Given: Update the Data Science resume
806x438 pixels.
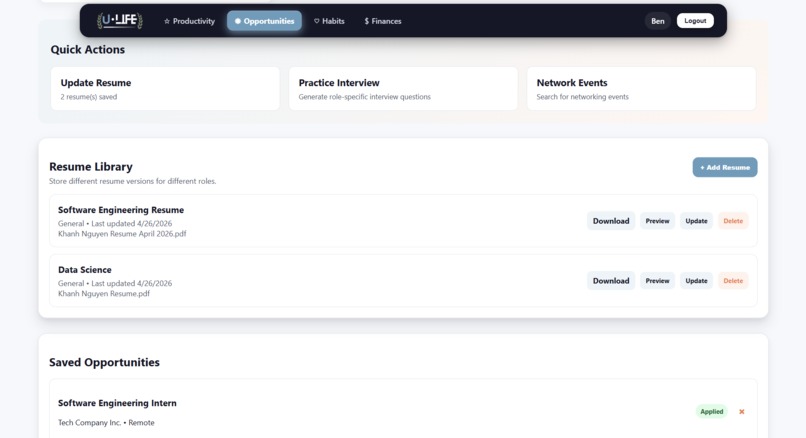Looking at the screenshot, I should tap(696, 281).
